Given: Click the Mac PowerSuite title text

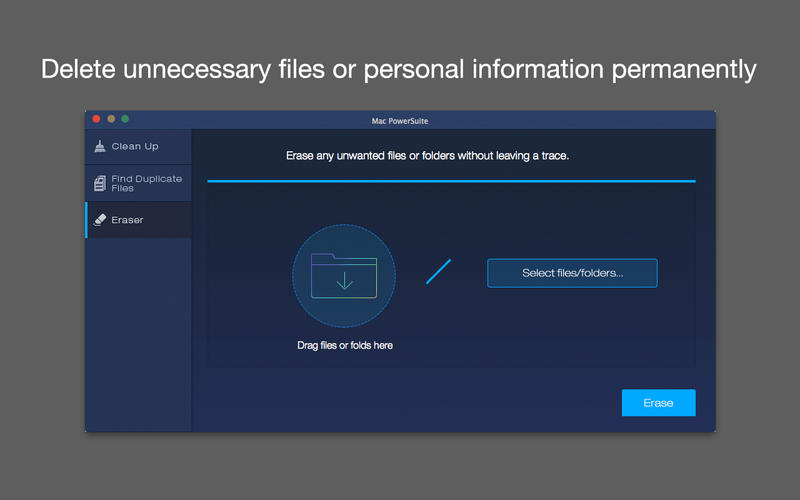Looking at the screenshot, I should [x=400, y=121].
